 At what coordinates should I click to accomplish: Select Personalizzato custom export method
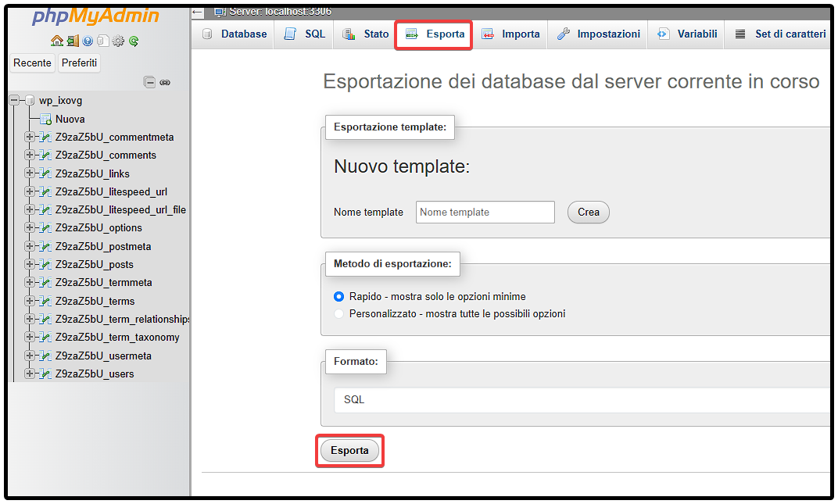(338, 314)
